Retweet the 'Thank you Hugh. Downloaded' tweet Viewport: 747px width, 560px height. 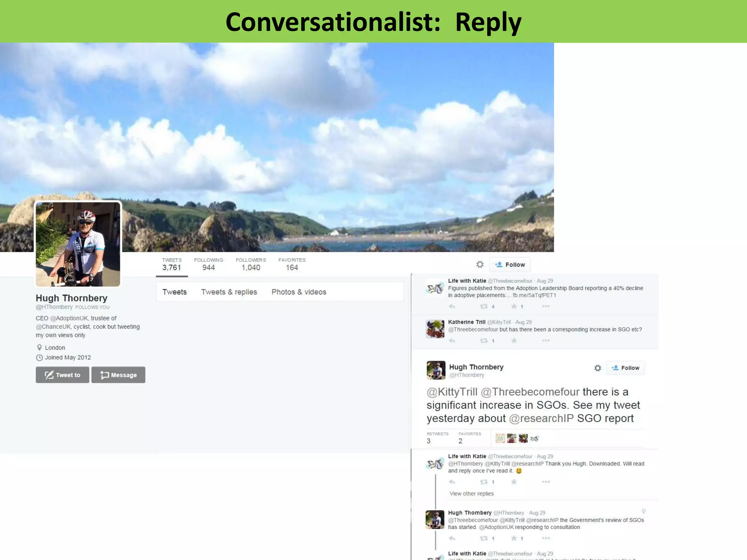[484, 482]
